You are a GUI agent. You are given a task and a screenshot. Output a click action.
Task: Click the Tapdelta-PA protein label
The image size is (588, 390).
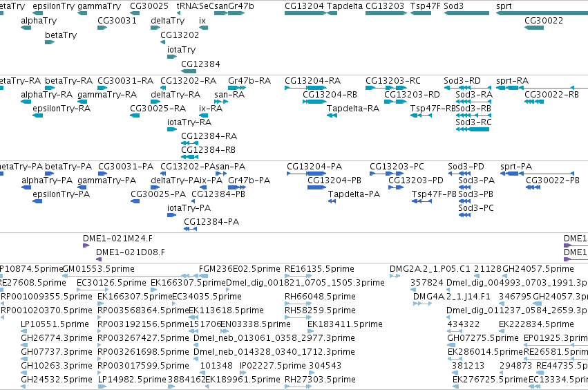click(354, 194)
